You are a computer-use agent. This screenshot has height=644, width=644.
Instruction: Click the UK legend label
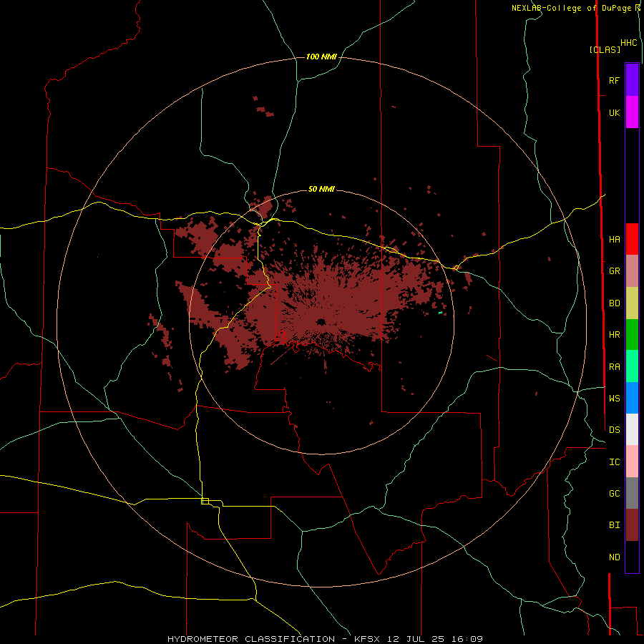click(x=615, y=112)
